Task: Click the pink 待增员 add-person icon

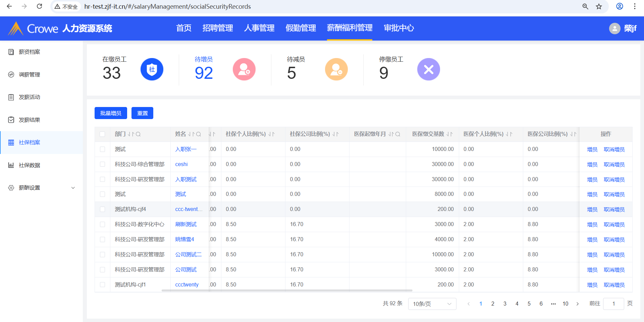Action: tap(244, 69)
